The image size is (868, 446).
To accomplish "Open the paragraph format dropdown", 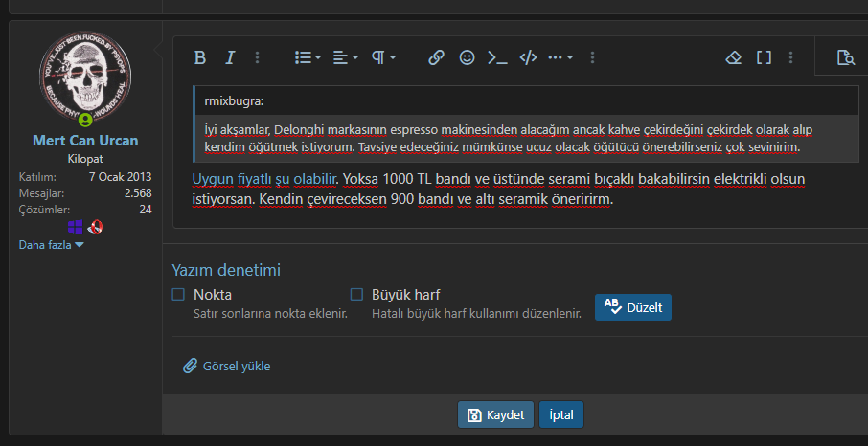I will click(x=383, y=57).
